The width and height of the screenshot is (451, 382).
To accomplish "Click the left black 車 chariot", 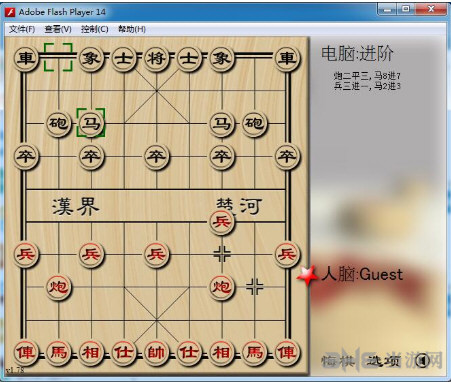I will (x=26, y=58).
